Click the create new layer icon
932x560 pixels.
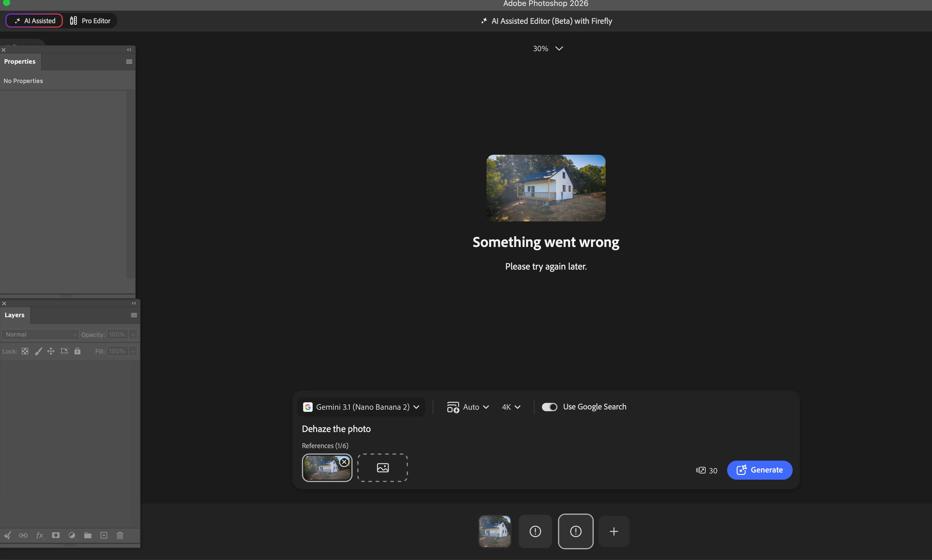point(104,535)
